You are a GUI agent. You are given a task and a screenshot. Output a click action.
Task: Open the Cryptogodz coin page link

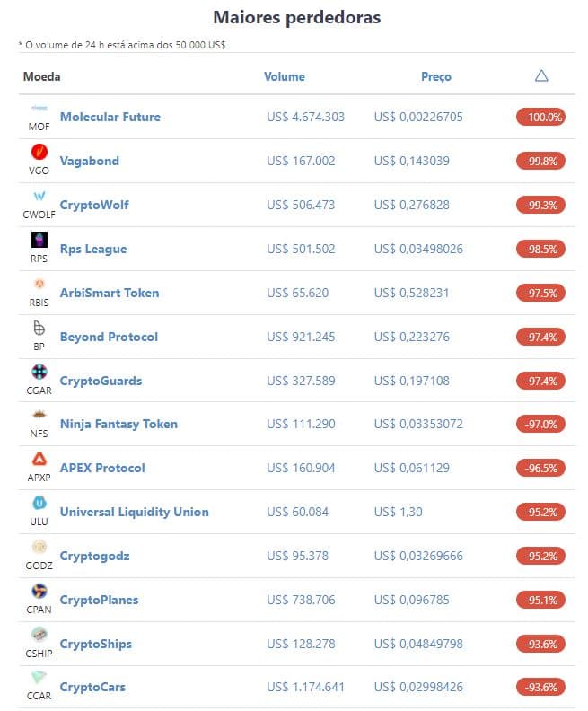pos(95,556)
